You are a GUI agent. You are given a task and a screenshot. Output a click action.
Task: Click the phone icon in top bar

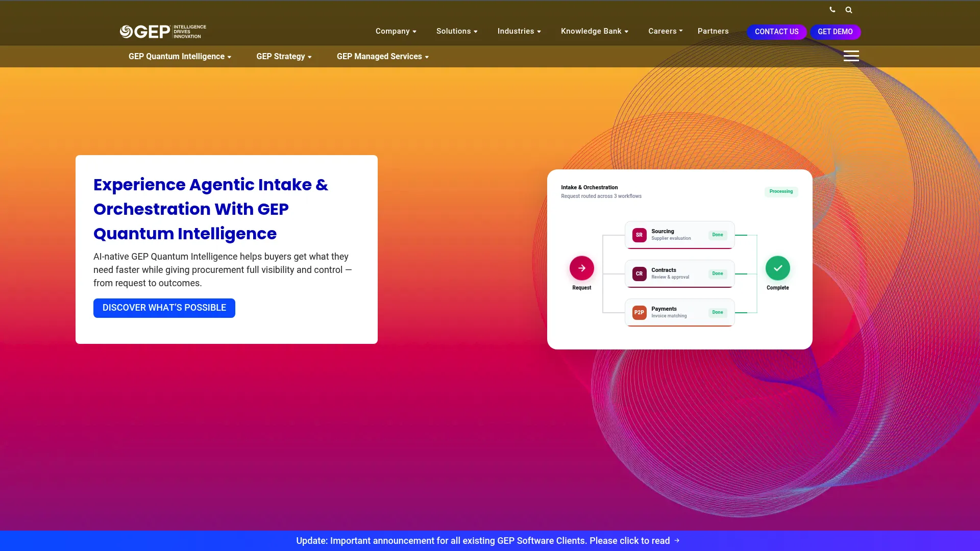832,10
